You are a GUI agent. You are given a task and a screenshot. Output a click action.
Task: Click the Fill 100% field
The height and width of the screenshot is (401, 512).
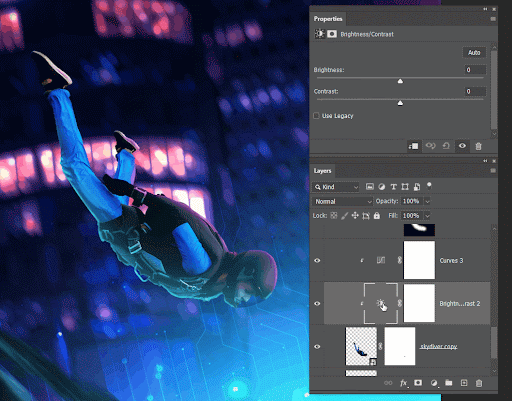tap(412, 216)
